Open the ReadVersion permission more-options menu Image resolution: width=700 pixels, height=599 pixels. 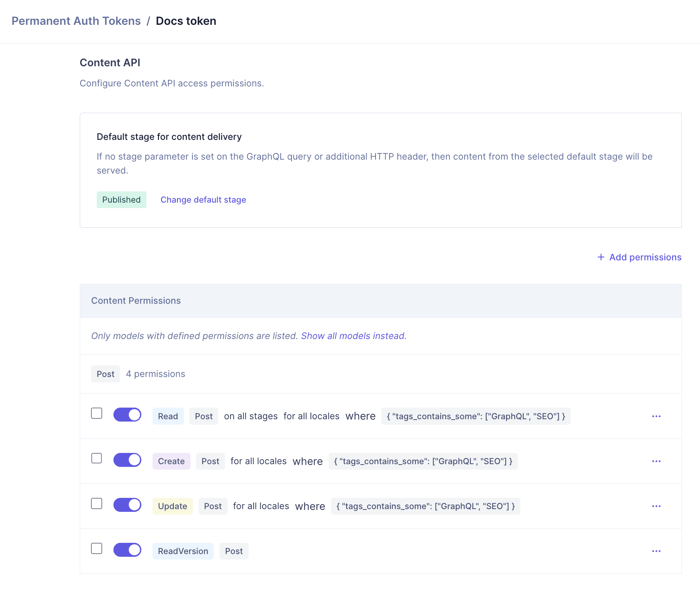656,551
